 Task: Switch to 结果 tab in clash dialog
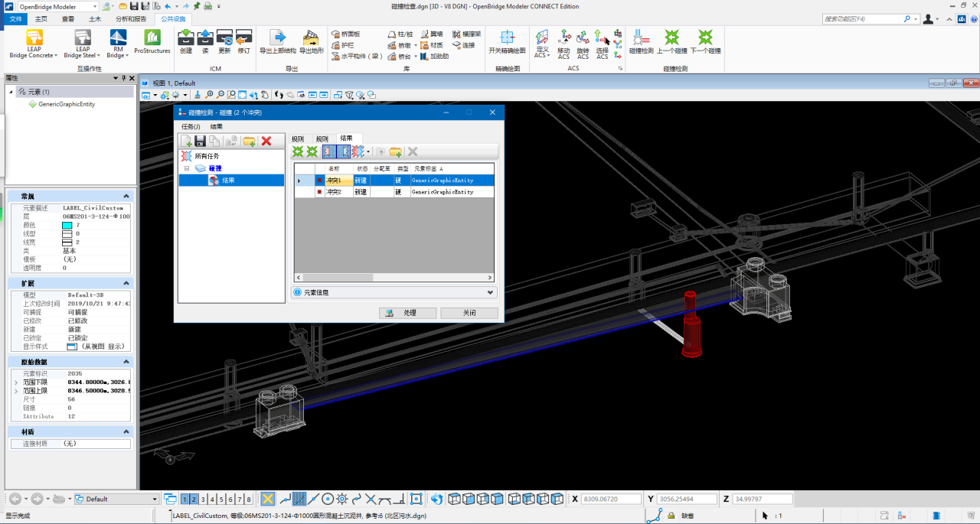[347, 138]
